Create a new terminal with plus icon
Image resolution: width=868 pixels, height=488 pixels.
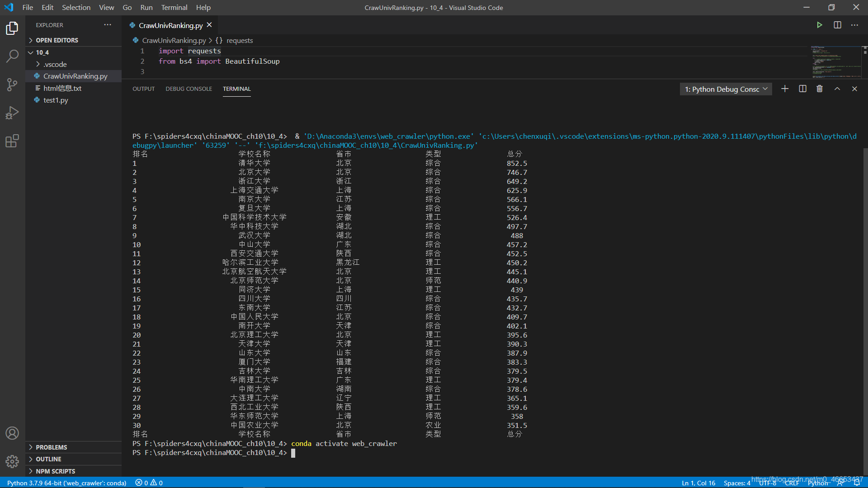coord(785,89)
